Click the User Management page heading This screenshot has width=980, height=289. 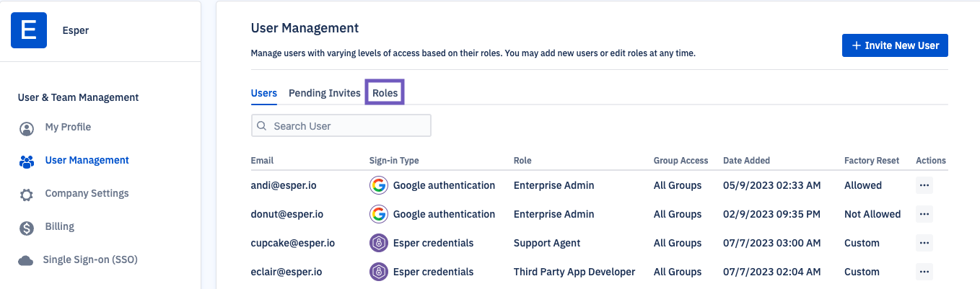305,28
